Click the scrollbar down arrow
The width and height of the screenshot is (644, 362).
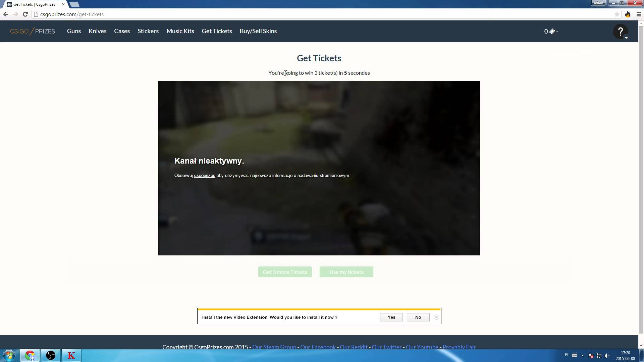(x=641, y=346)
